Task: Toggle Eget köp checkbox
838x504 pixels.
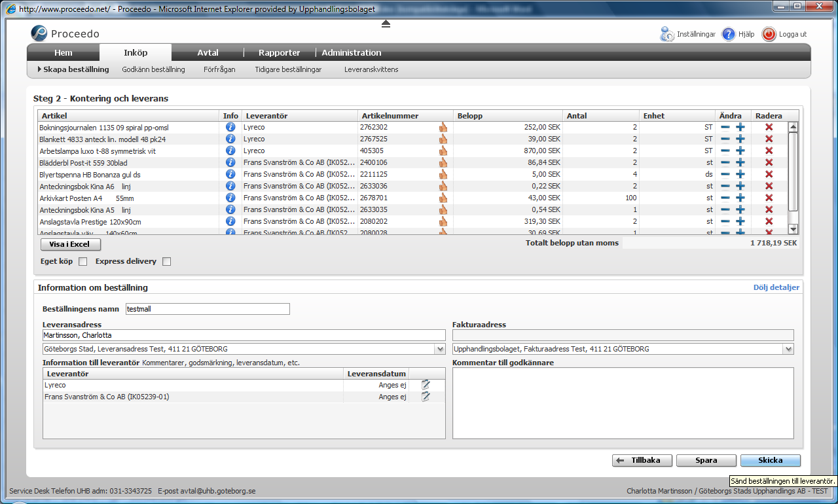Action: (83, 262)
